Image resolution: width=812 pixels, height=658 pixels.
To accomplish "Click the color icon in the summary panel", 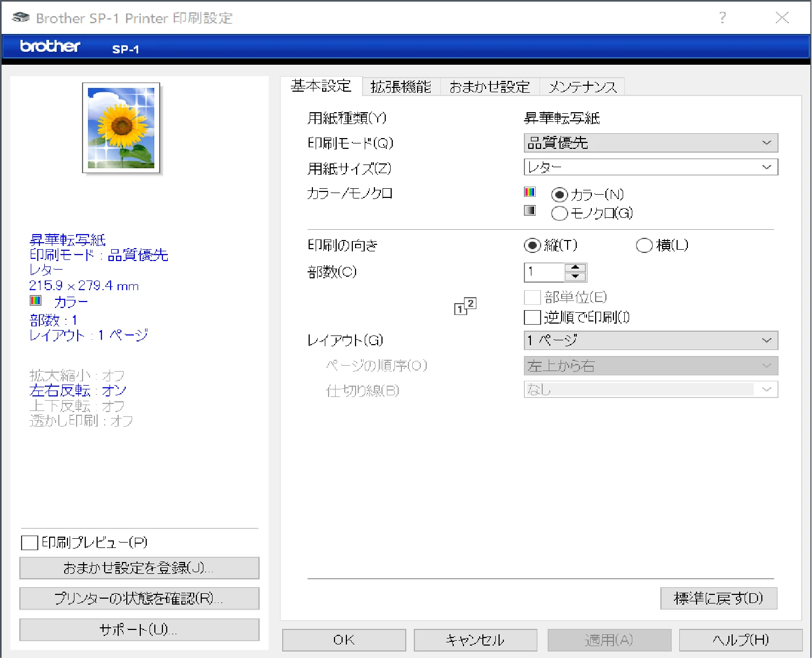I will pyautogui.click(x=36, y=300).
